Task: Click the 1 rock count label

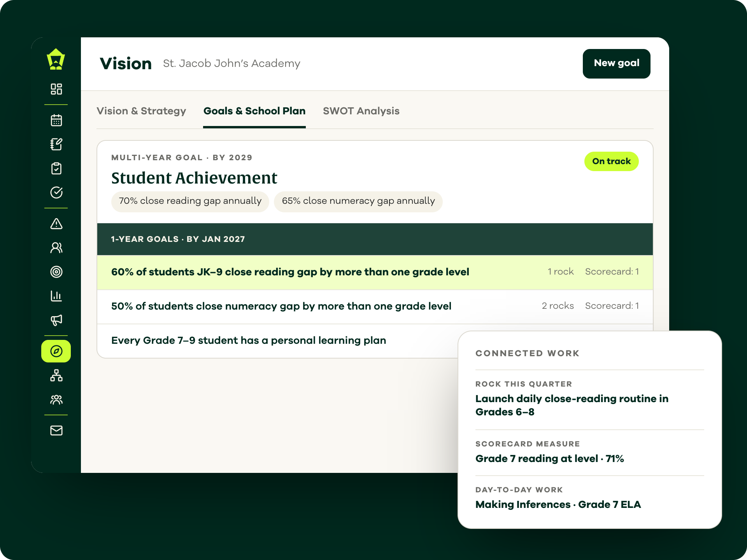Action: [561, 272]
